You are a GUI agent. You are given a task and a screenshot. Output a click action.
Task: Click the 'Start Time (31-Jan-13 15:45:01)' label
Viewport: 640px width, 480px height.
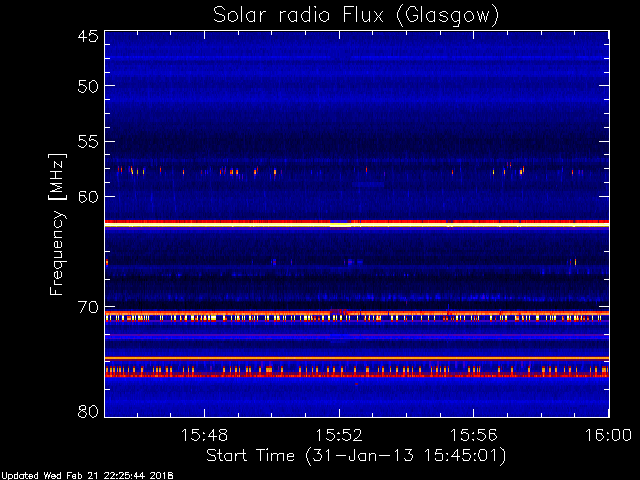coord(356,456)
